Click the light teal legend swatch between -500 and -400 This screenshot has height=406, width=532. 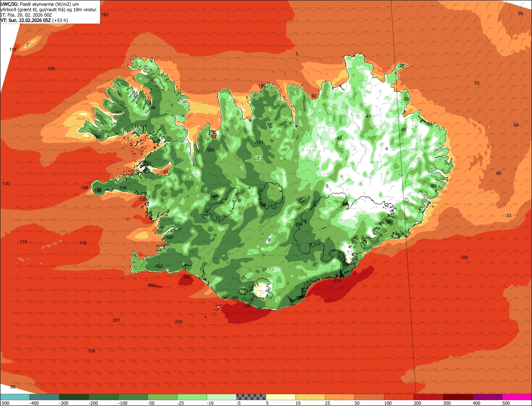pos(15,397)
